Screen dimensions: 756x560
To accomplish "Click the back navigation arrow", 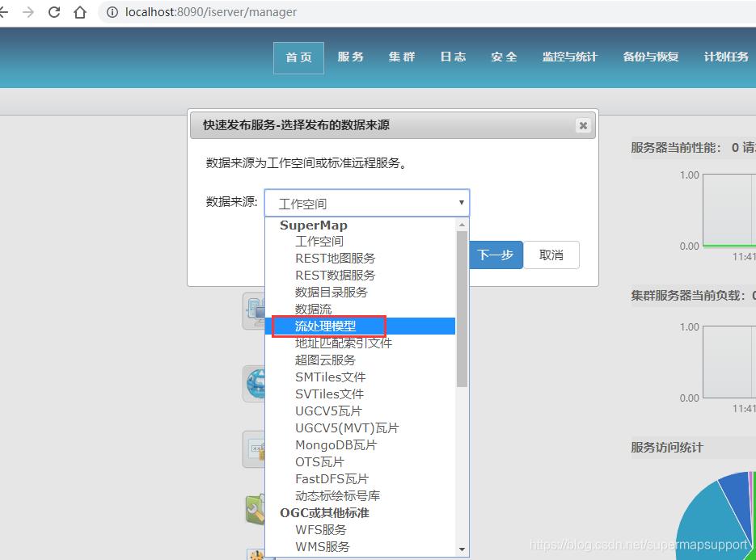I will (6, 12).
